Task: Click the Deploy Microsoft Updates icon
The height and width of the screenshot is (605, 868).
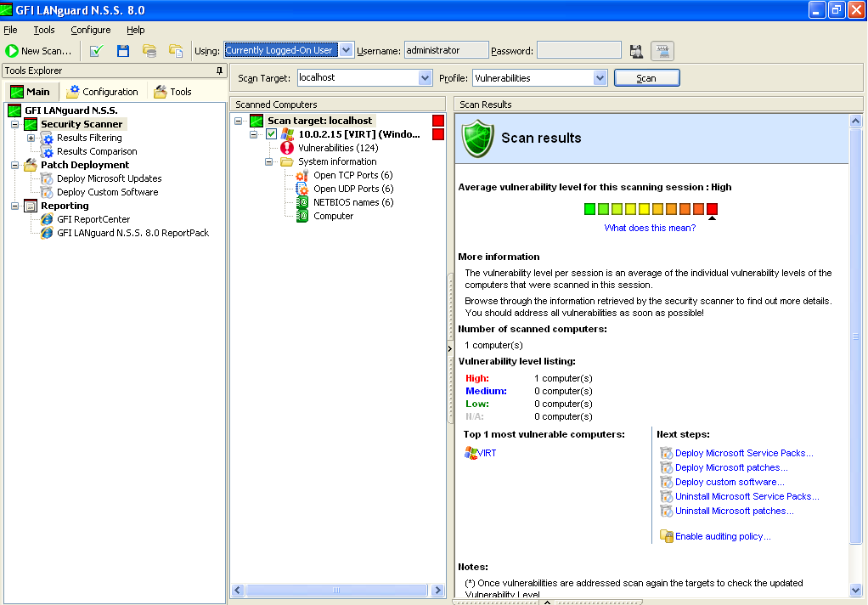Action: click(47, 178)
